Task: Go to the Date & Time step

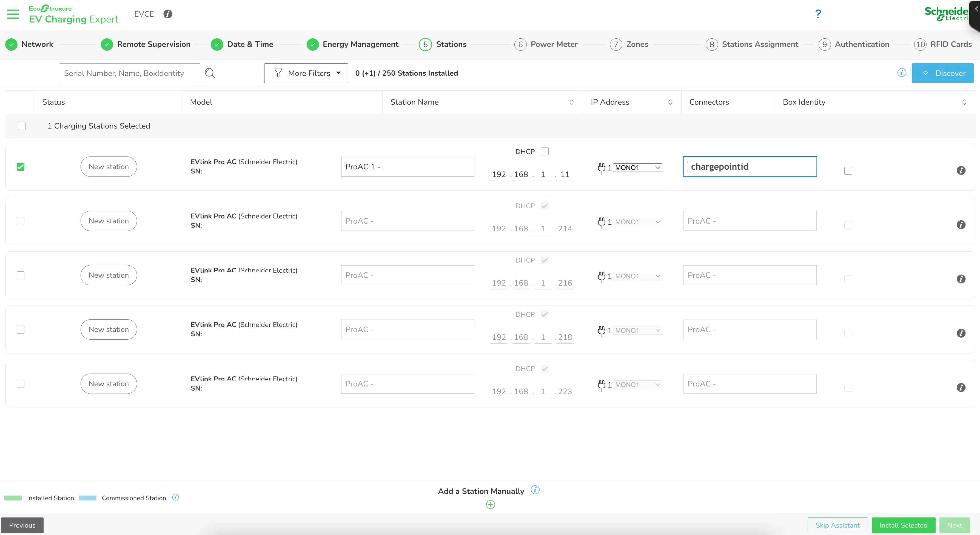Action: [242, 44]
